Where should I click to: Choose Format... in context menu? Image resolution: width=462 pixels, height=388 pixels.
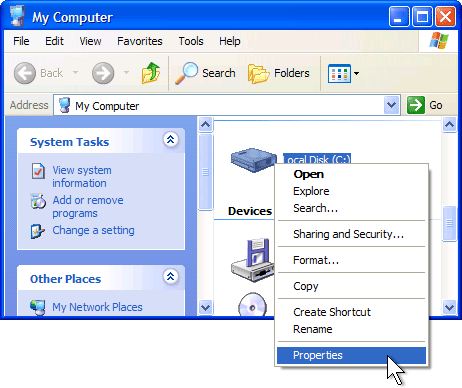tap(351, 260)
